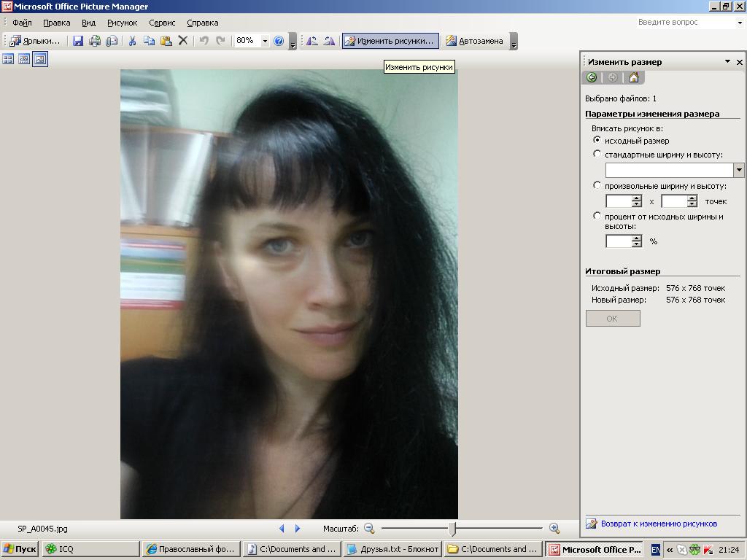Open the 80% zoom dropdown
Screen dimensions: 747x560
pos(265,41)
